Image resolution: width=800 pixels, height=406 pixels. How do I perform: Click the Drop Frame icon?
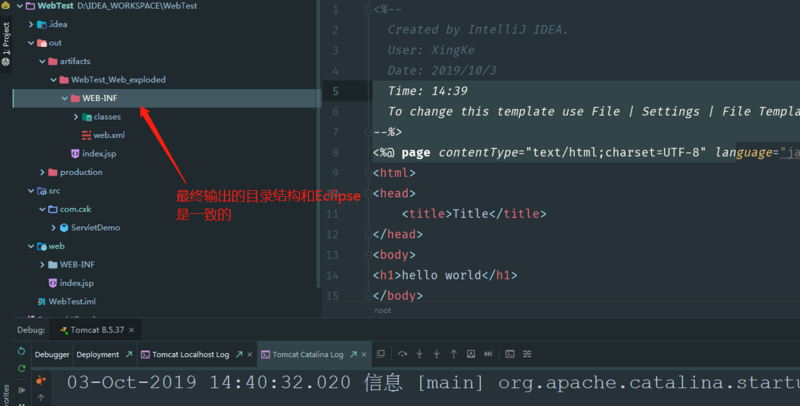click(471, 354)
